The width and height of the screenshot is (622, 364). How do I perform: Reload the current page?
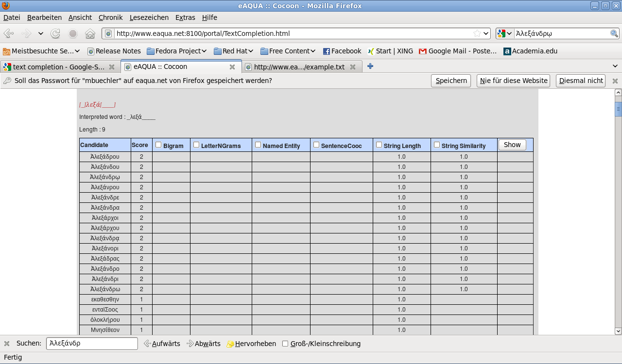point(56,33)
